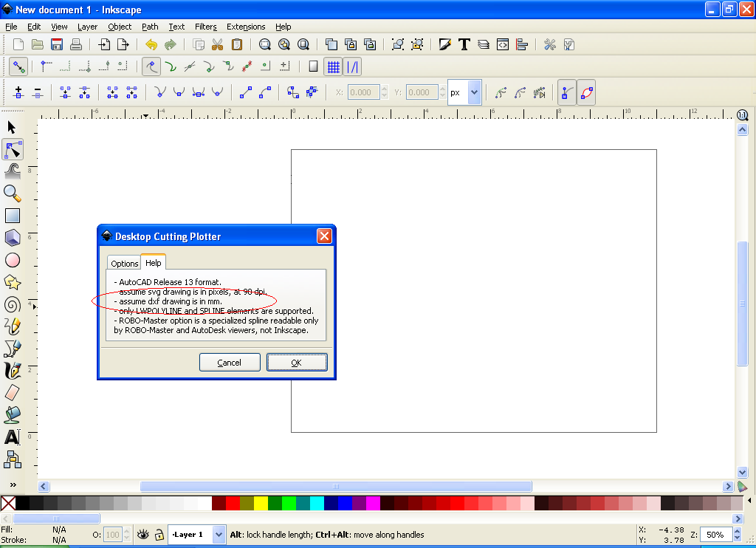Toggle layer visibility eye icon
The width and height of the screenshot is (756, 548).
point(142,535)
